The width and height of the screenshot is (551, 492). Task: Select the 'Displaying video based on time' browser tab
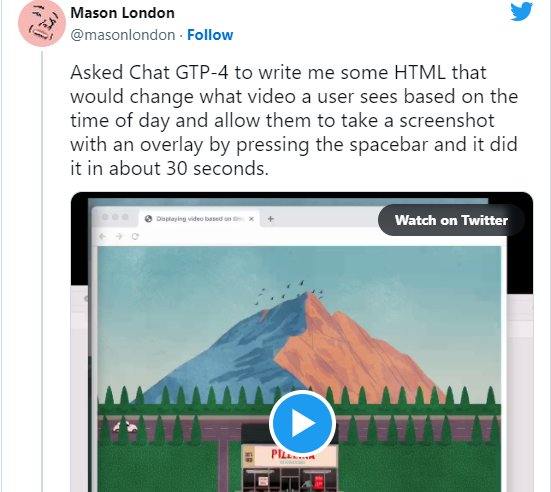(x=200, y=219)
